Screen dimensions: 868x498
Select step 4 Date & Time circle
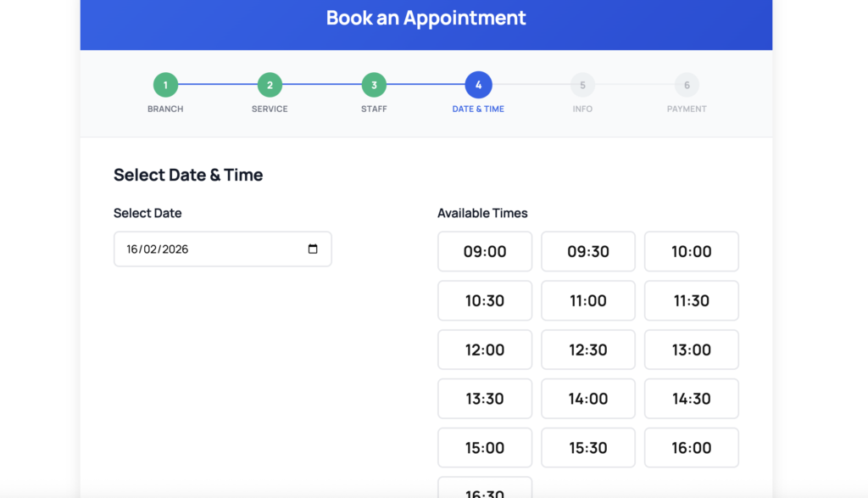(x=478, y=85)
